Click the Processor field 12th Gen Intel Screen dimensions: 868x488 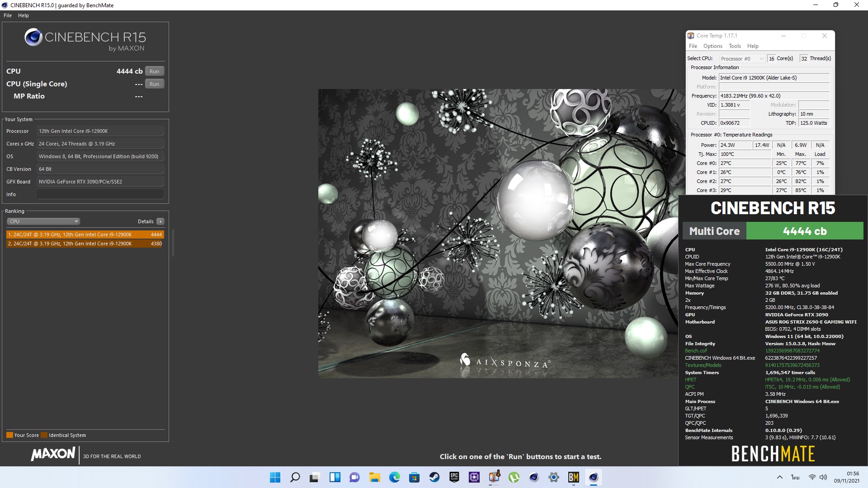point(100,131)
